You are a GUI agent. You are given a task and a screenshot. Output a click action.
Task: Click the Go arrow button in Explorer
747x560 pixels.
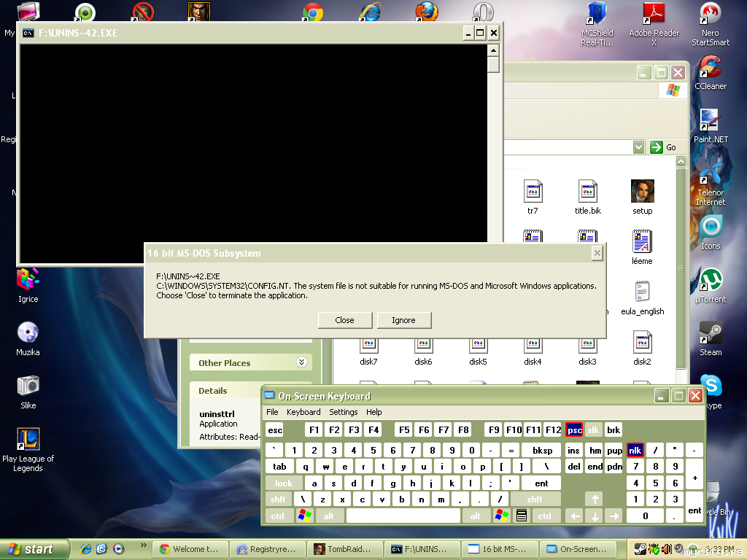(656, 147)
